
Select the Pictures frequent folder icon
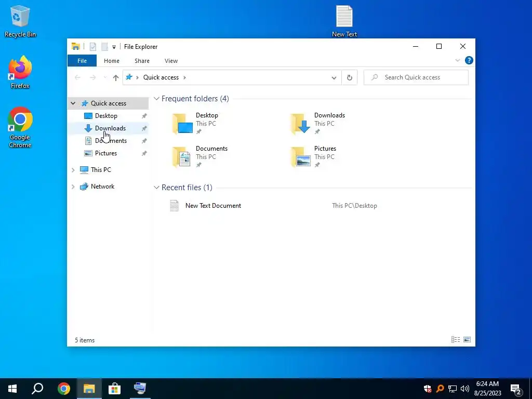(301, 157)
